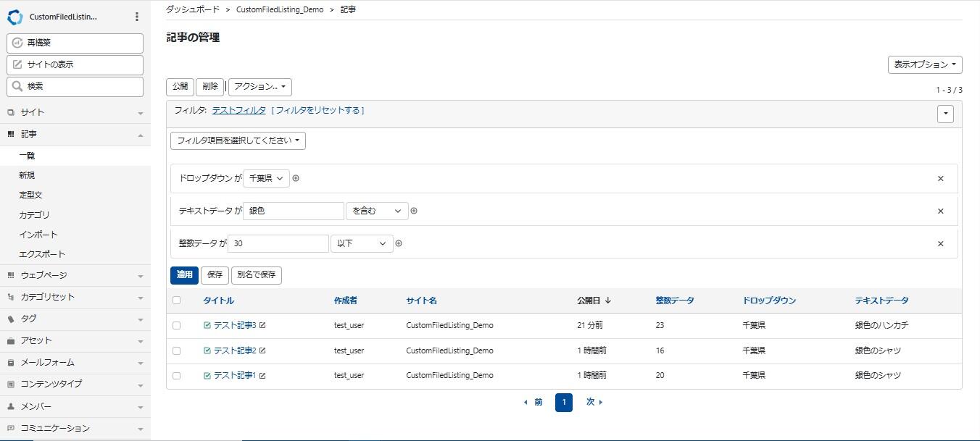Click the 記事 grid icon in sidebar
This screenshot has width=980, height=441.
tap(12, 134)
